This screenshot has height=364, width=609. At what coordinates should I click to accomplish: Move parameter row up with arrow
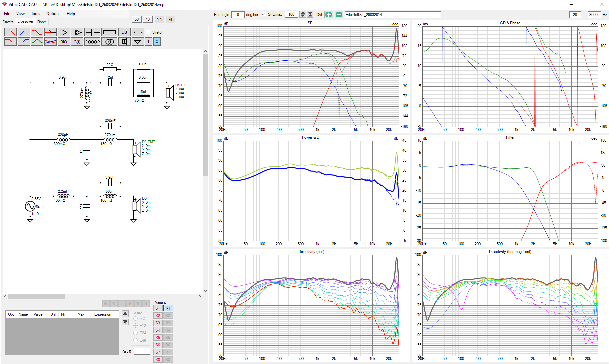[x=125, y=314]
